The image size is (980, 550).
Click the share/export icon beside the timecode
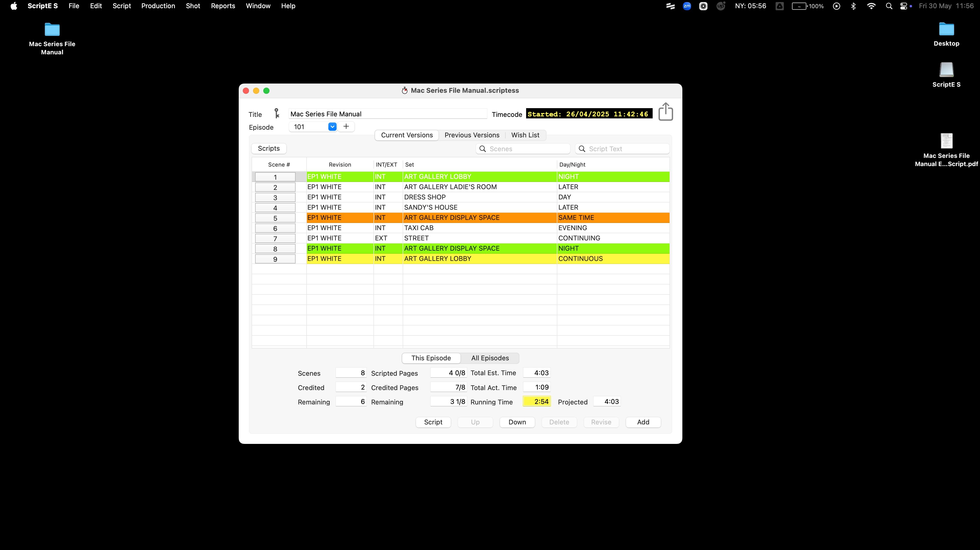point(665,112)
